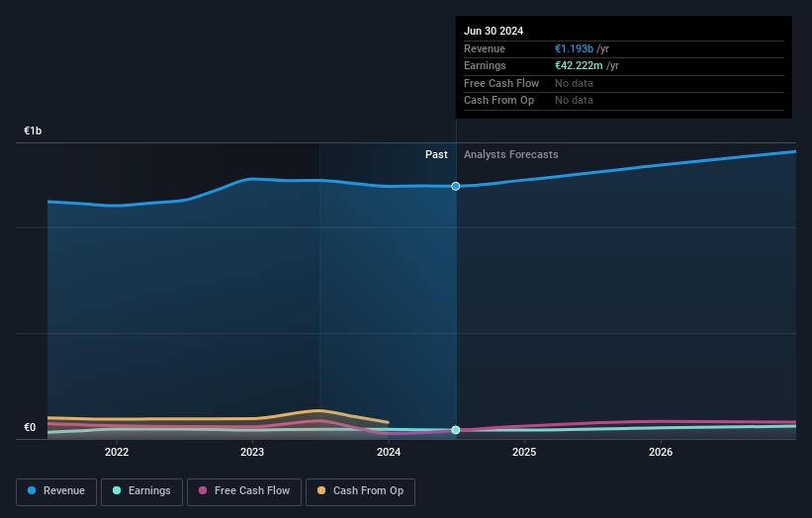This screenshot has width=812, height=518.
Task: Click the €42.222m earnings value in tooltip
Action: point(579,65)
